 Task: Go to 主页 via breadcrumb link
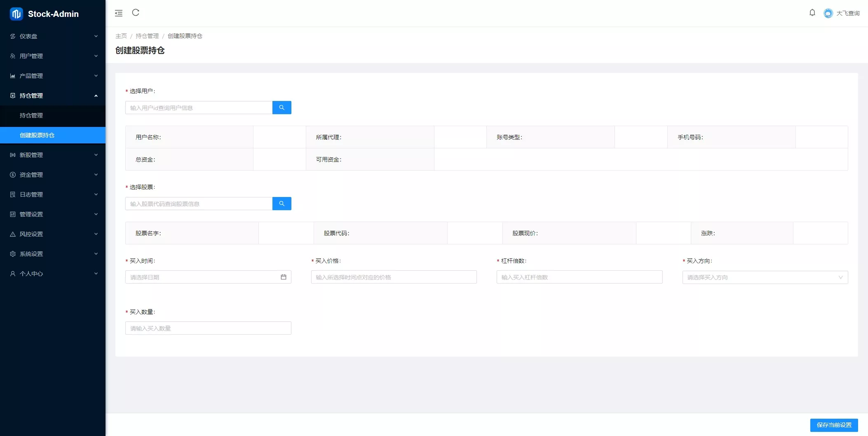[121, 36]
